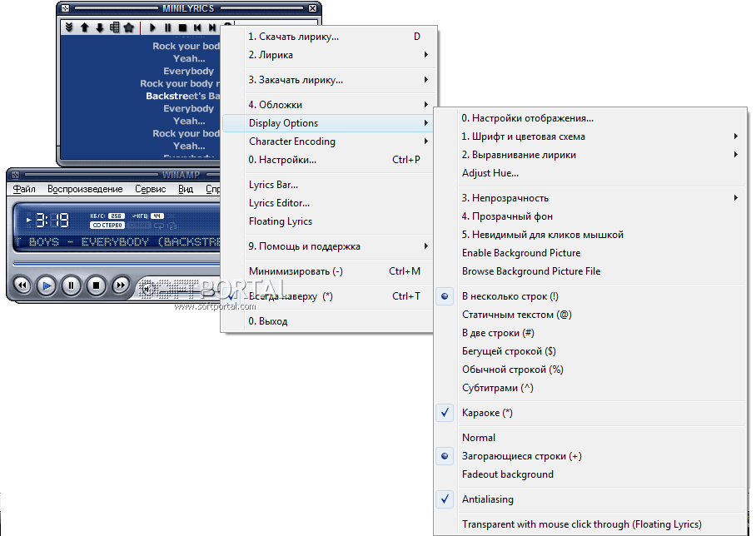The height and width of the screenshot is (536, 756).
Task: Toggle the 'Караоке (*)' checked option
Action: [x=590, y=413]
